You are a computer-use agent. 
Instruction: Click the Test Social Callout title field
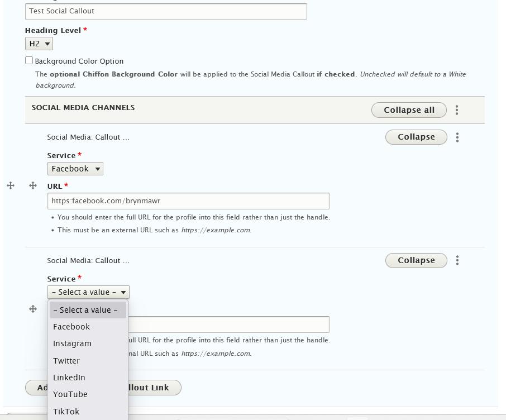coord(166,11)
